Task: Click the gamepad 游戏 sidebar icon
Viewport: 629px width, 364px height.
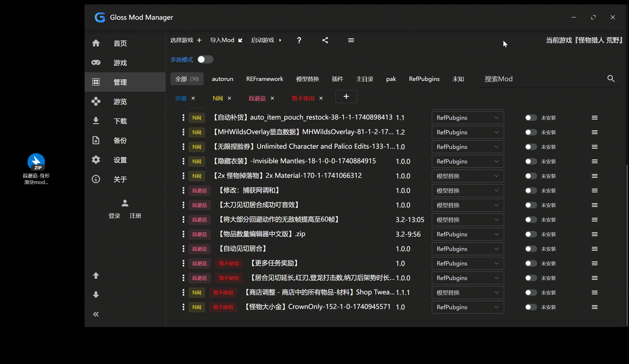Action: point(96,63)
